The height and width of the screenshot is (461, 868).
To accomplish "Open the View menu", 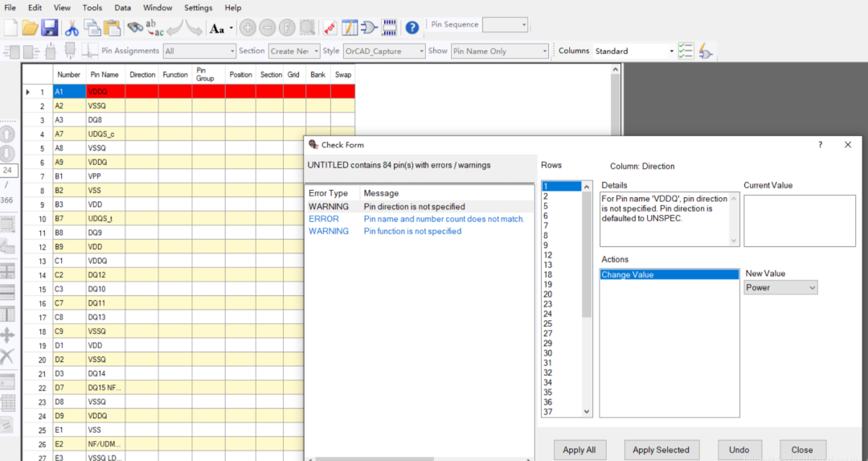I will (62, 8).
